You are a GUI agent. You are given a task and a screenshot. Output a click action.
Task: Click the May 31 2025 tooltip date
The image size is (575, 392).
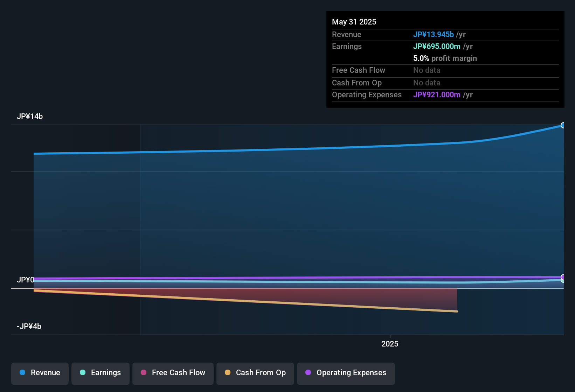point(354,22)
